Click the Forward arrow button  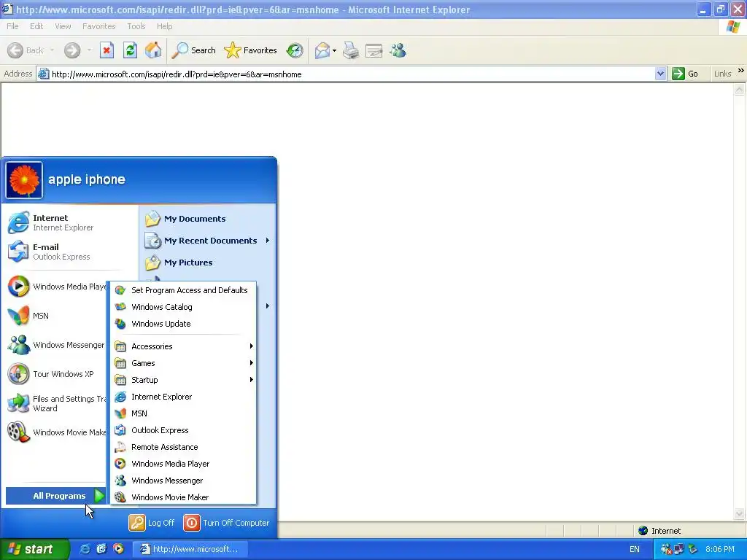(72, 50)
